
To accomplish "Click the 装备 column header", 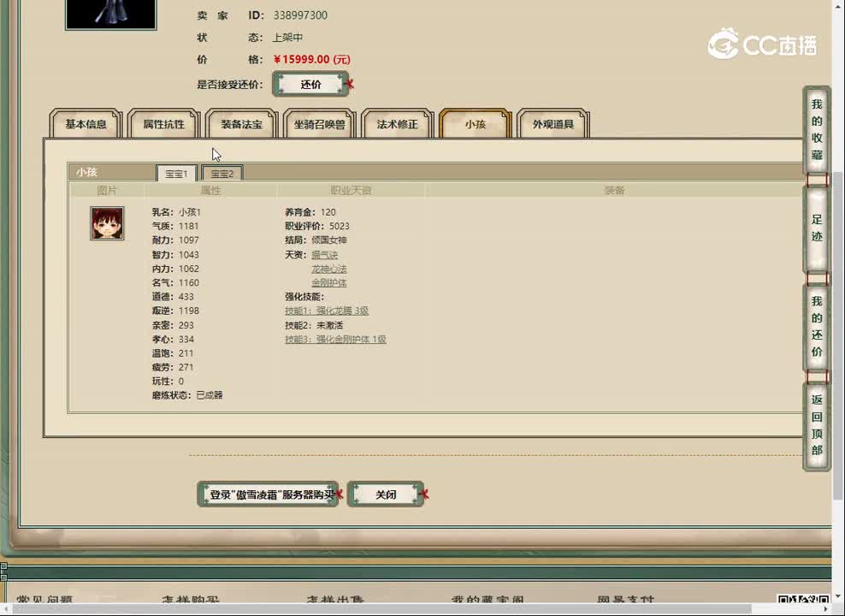I will click(x=614, y=190).
